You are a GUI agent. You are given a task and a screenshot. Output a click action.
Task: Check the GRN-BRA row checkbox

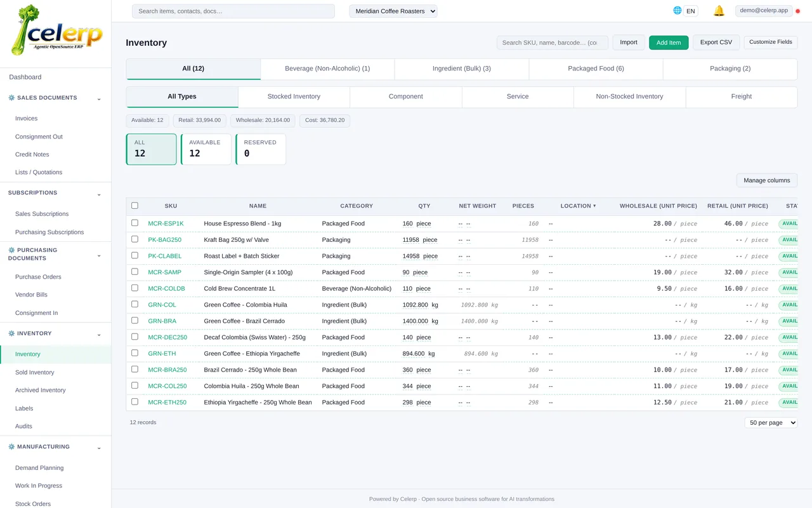[134, 321]
